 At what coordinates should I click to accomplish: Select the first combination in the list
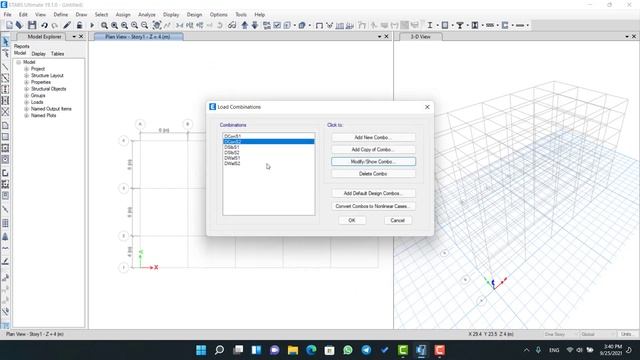coord(269,136)
